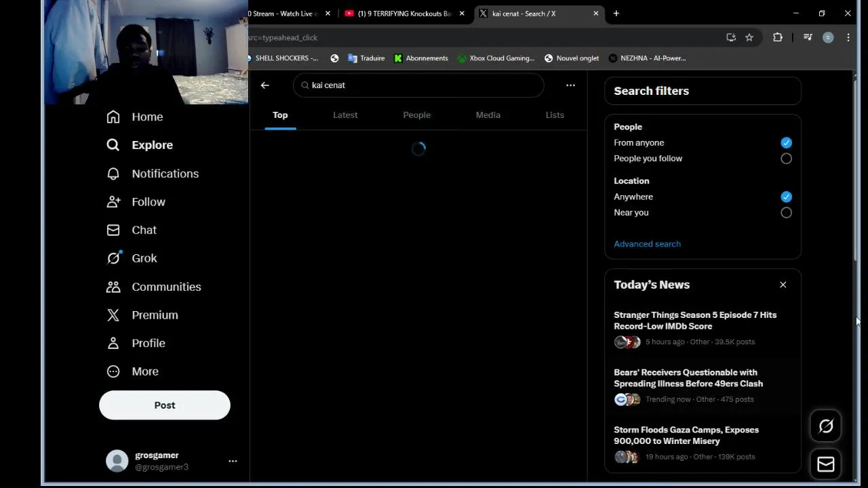The height and width of the screenshot is (488, 868).
Task: Open the More circle icon
Action: (113, 371)
